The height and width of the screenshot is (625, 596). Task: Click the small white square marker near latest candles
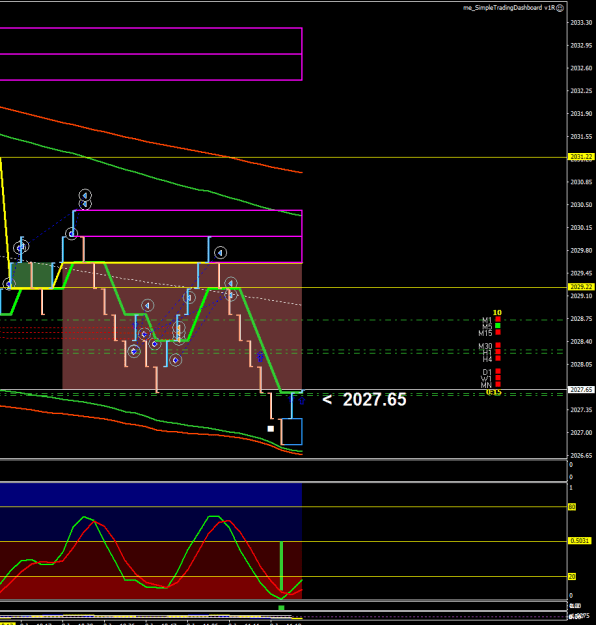271,429
